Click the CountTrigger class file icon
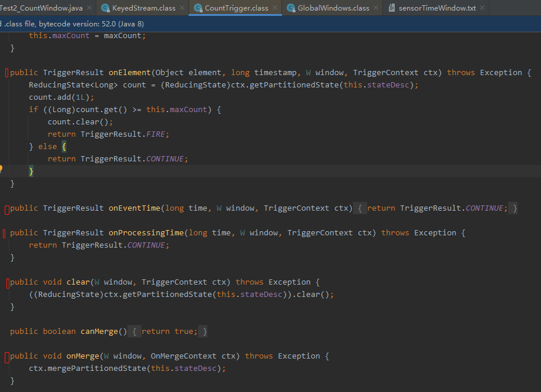The height and width of the screenshot is (392, 541). tap(199, 8)
